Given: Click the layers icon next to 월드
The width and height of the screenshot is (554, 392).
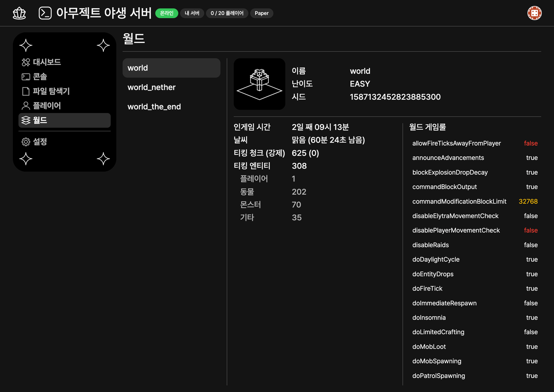Looking at the screenshot, I should (x=26, y=120).
